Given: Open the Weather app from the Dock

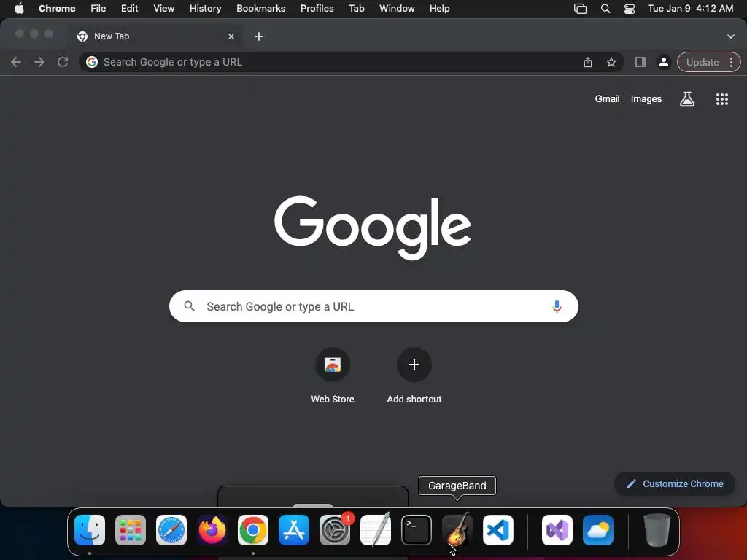Looking at the screenshot, I should coord(598,530).
